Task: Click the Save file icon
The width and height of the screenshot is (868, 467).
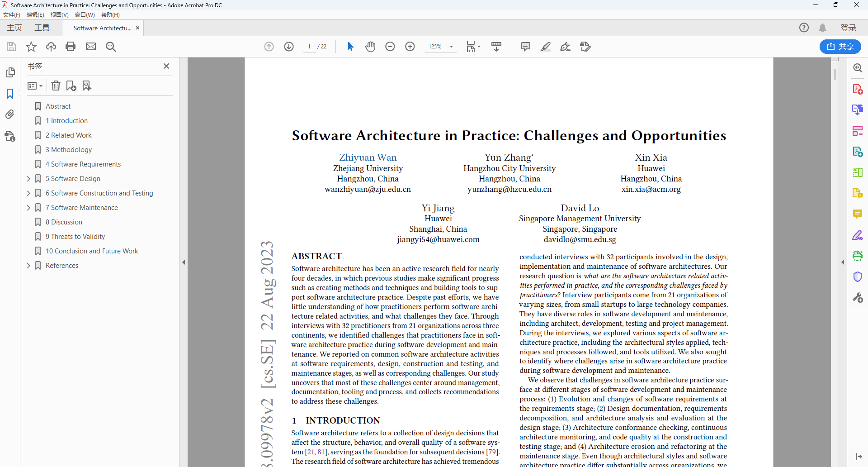Action: pyautogui.click(x=11, y=47)
